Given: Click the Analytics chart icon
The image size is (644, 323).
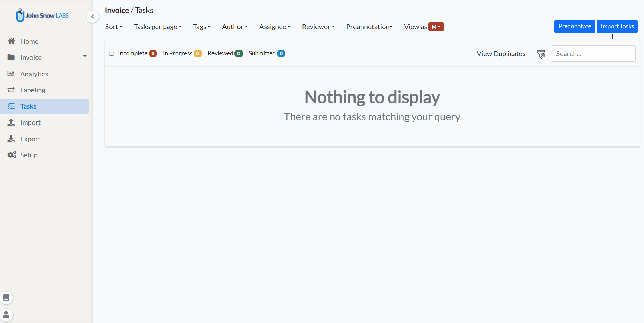Looking at the screenshot, I should 11,74.
